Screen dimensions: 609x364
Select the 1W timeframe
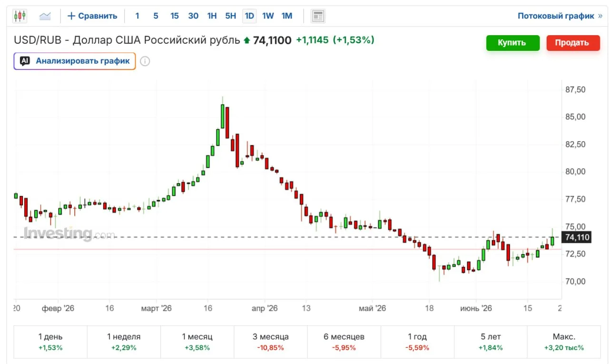268,16
